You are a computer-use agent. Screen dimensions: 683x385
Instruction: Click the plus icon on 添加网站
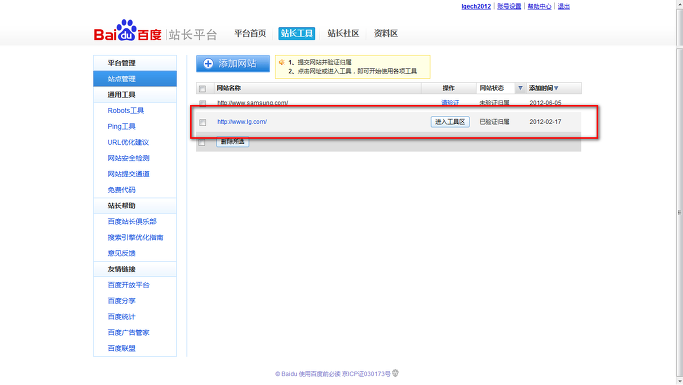208,64
